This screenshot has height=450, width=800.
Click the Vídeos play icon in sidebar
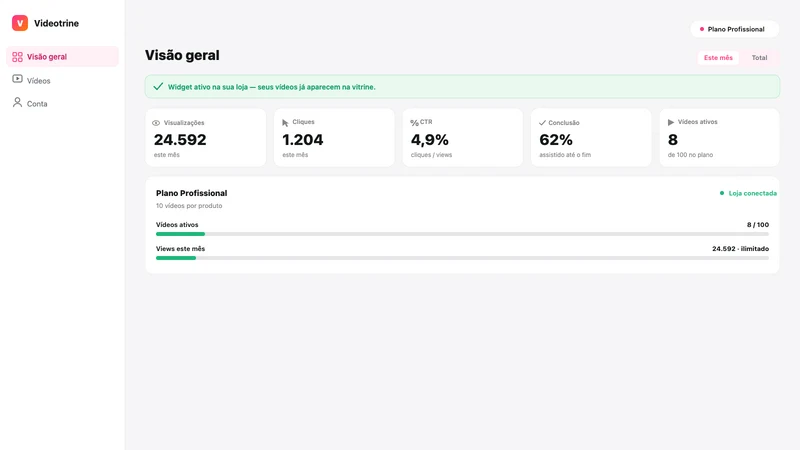17,79
